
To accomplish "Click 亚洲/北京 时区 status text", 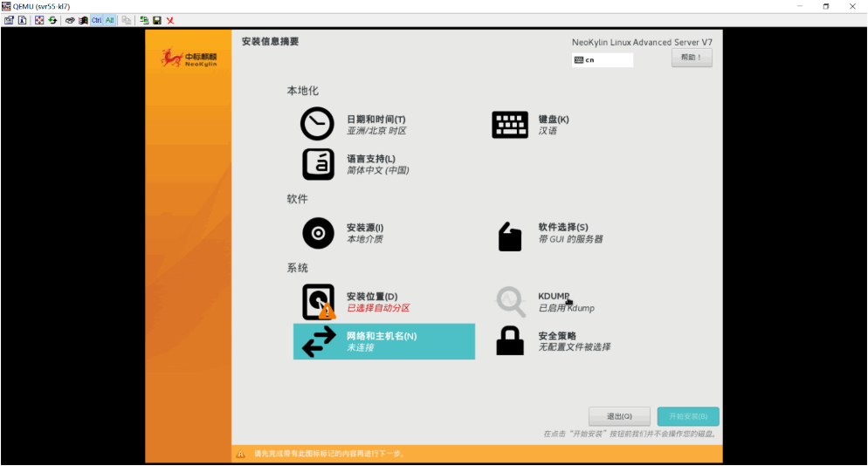I will click(x=376, y=131).
